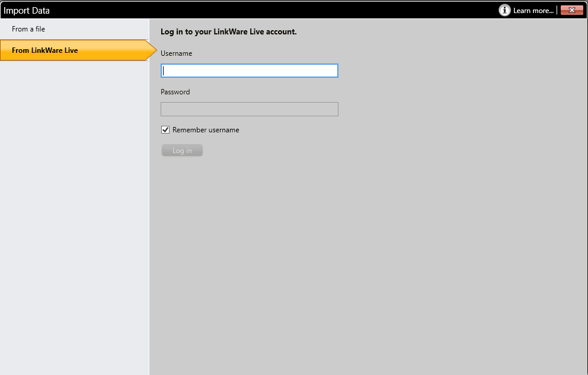Click the Username label text

click(176, 53)
